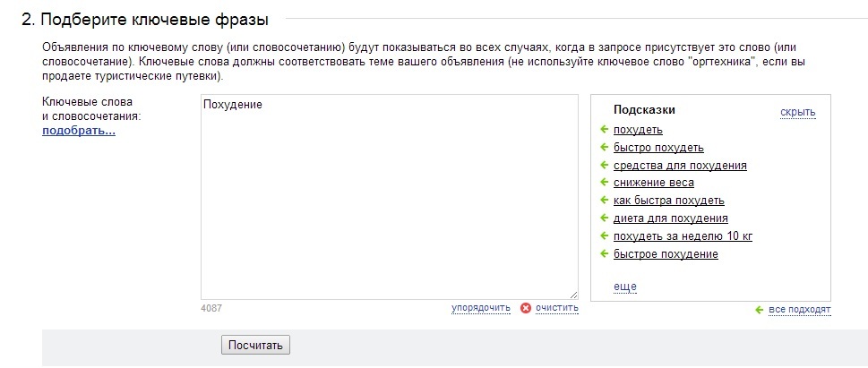Click the red clear icon near 'очистить'
This screenshot has height=368, width=868.
[526, 308]
